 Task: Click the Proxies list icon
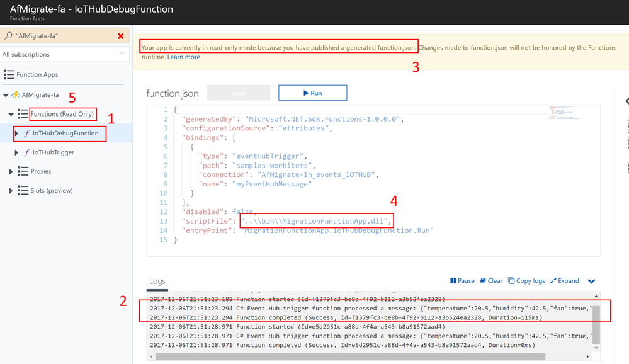pos(23,171)
